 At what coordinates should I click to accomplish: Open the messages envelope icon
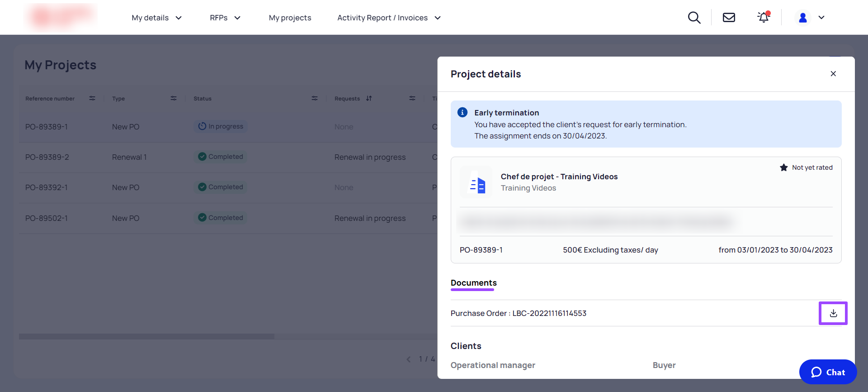coord(729,18)
